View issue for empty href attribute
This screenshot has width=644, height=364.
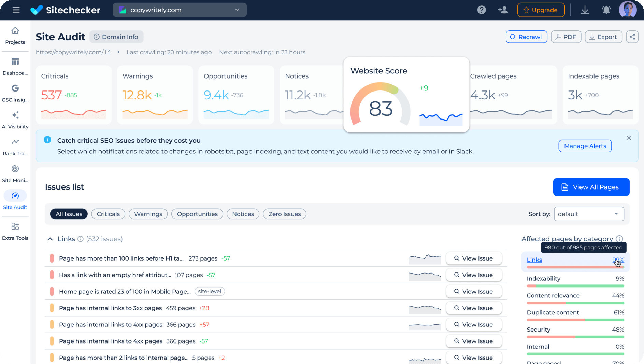[x=474, y=275]
